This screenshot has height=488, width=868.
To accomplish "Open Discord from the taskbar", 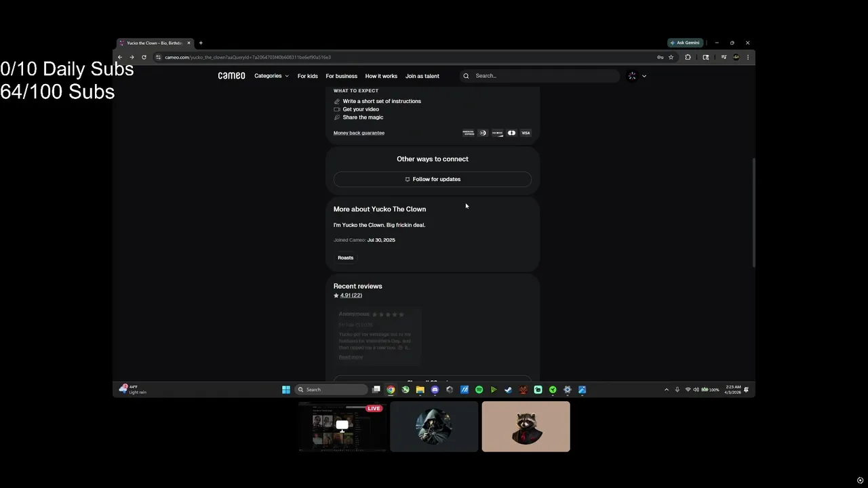I will point(435,390).
